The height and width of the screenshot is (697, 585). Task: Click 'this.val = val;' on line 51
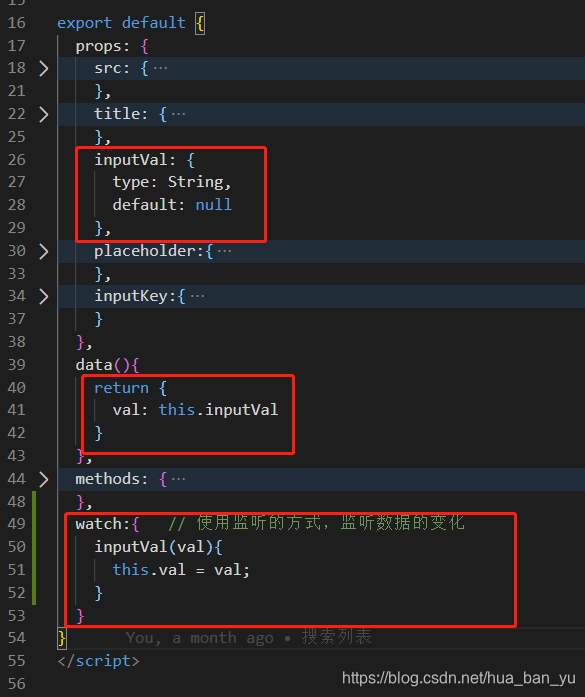(181, 570)
